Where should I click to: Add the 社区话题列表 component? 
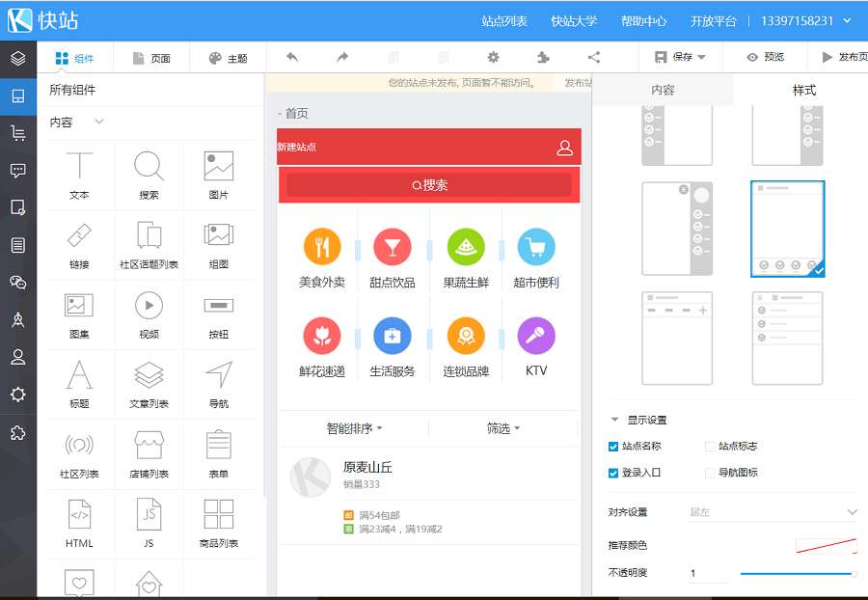point(149,245)
